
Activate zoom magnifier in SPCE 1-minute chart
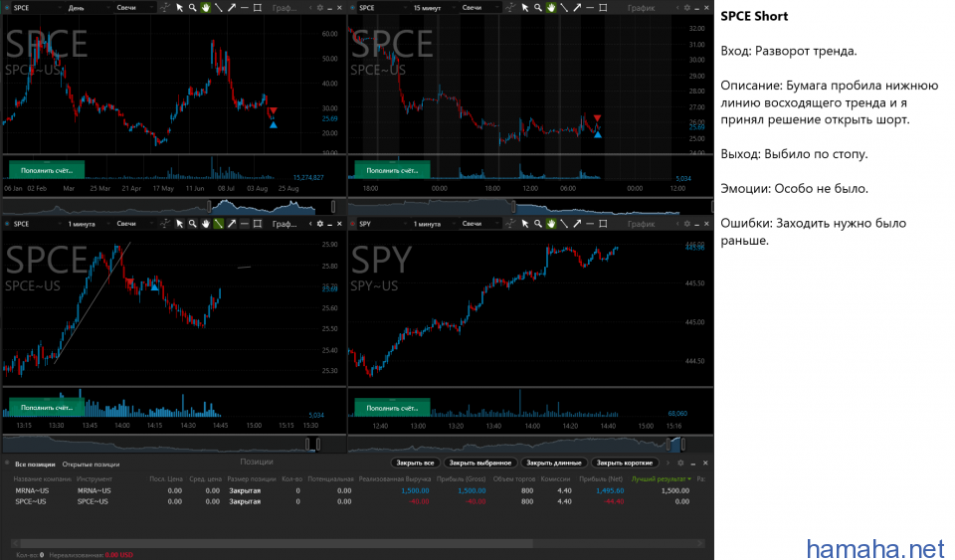point(192,224)
